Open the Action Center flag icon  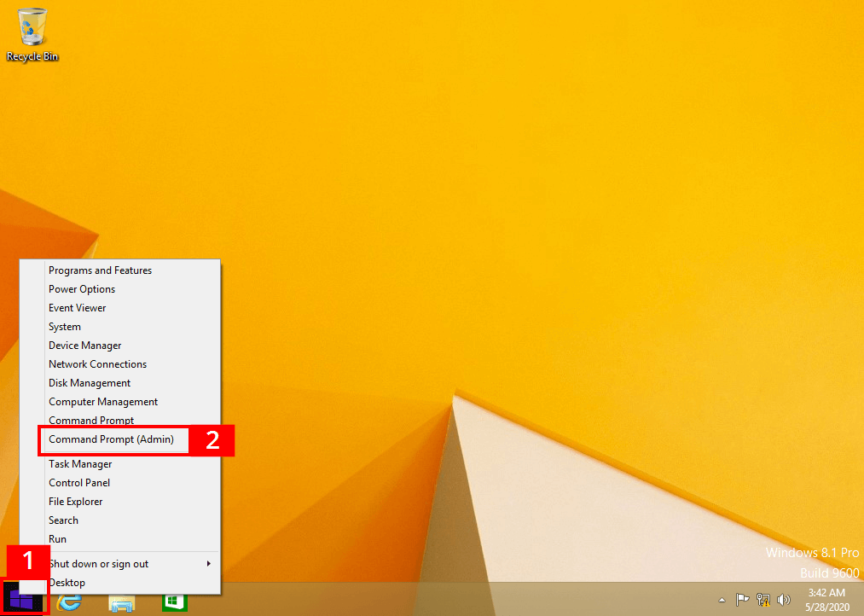point(743,600)
